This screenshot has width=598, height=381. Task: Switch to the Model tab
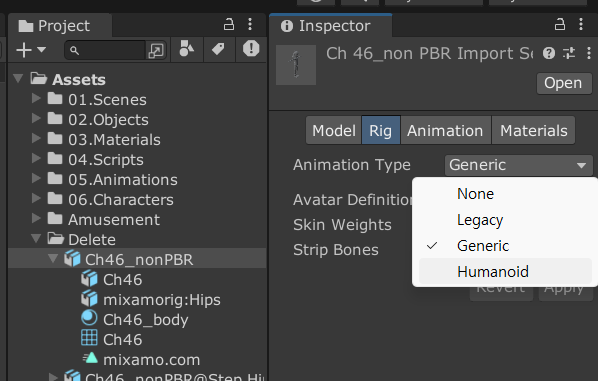coord(334,131)
